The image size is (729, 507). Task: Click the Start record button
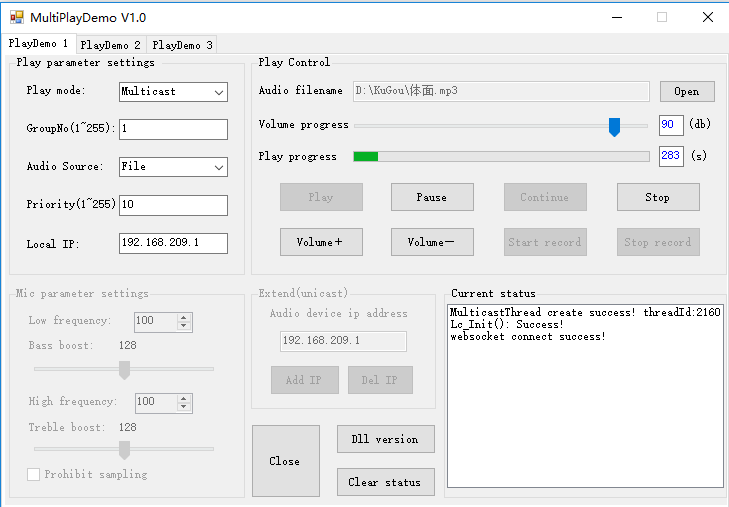[x=545, y=242]
